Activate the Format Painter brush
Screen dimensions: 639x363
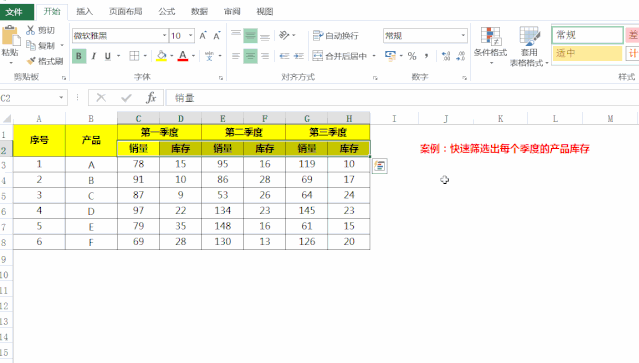pos(31,61)
